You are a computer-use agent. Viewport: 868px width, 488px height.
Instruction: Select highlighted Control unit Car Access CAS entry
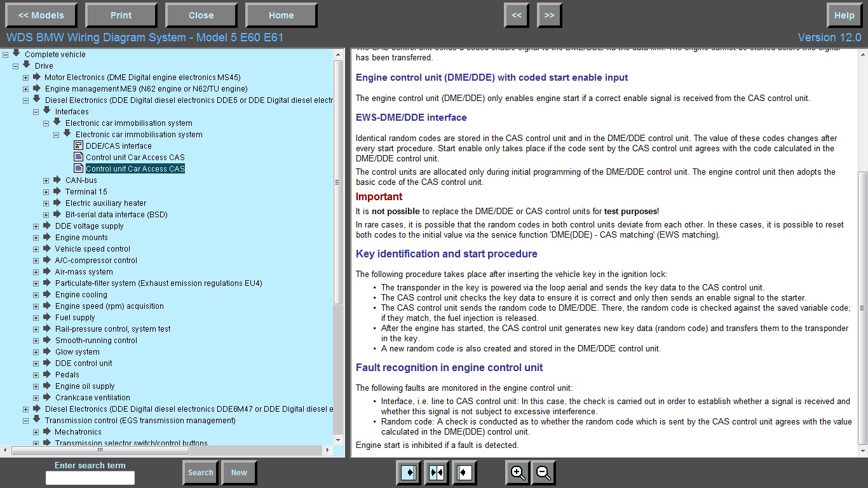click(135, 169)
